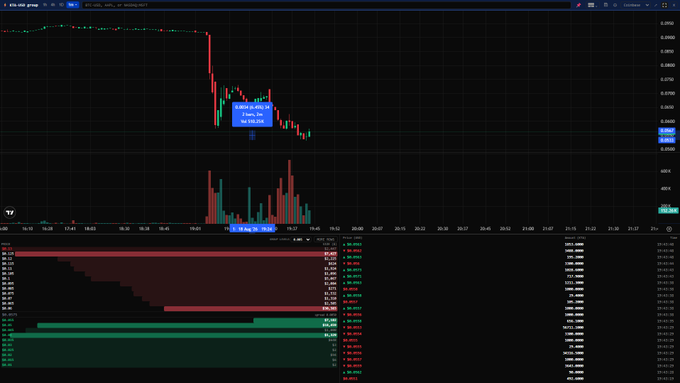Click the trade row with amount 56733.3000
Image resolution: width=680 pixels, height=383 pixels.
tap(510, 327)
